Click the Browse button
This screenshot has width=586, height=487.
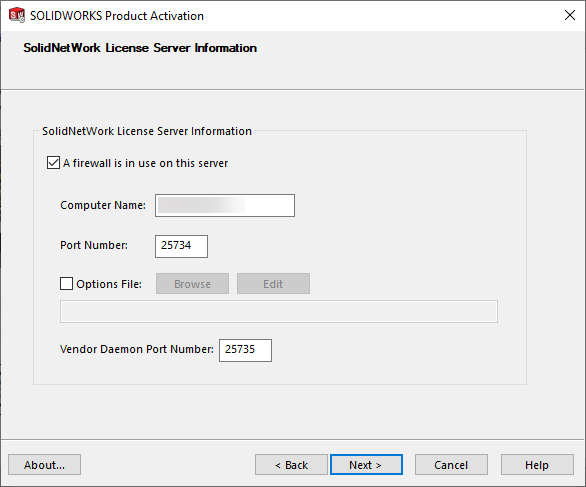192,284
